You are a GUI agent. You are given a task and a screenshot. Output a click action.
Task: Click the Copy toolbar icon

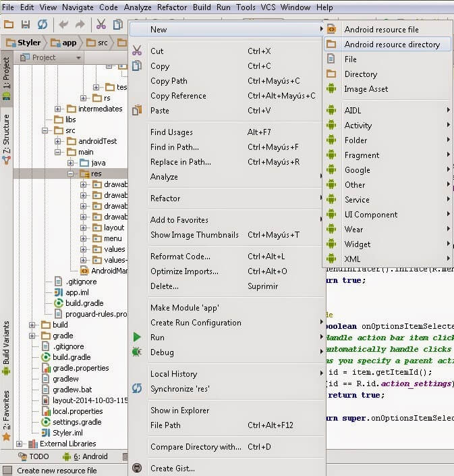point(117,24)
